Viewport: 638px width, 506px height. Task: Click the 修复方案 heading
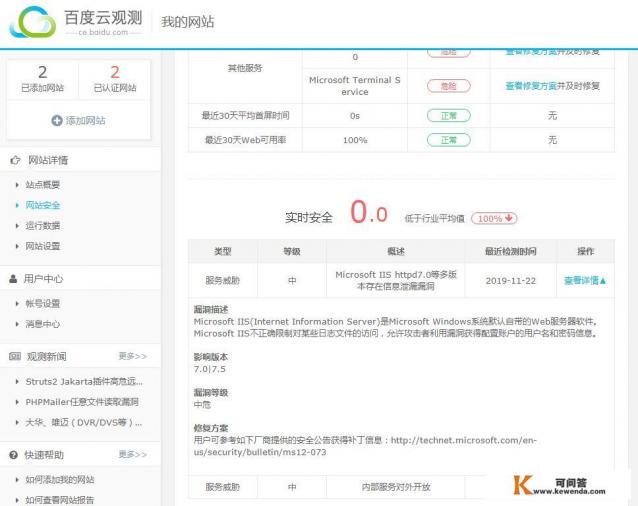(x=211, y=428)
